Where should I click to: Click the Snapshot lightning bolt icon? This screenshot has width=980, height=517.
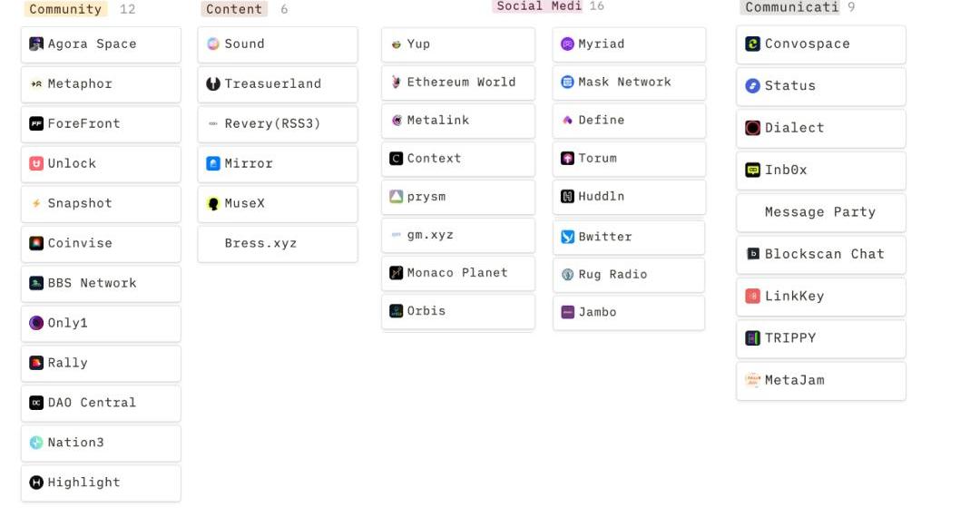click(x=36, y=203)
